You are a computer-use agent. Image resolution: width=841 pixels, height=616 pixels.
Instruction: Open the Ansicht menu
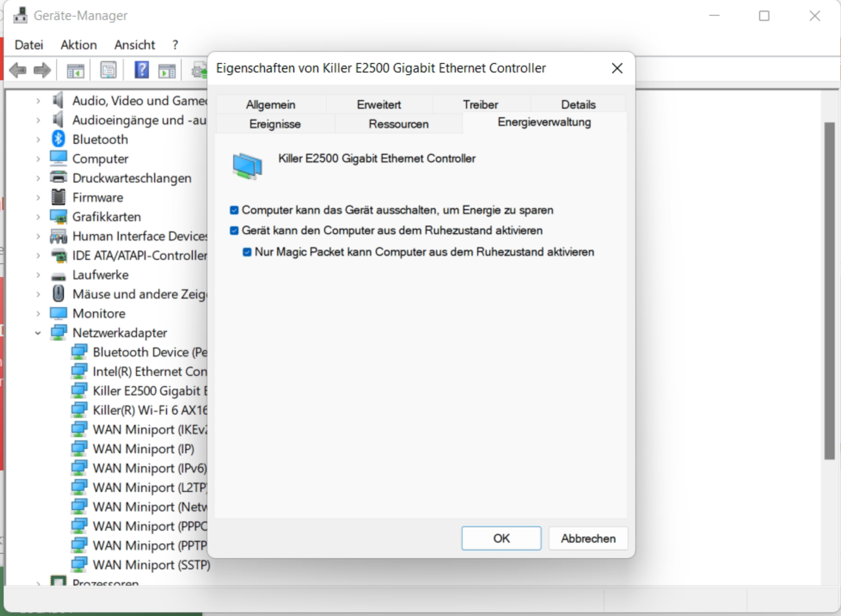tap(135, 45)
